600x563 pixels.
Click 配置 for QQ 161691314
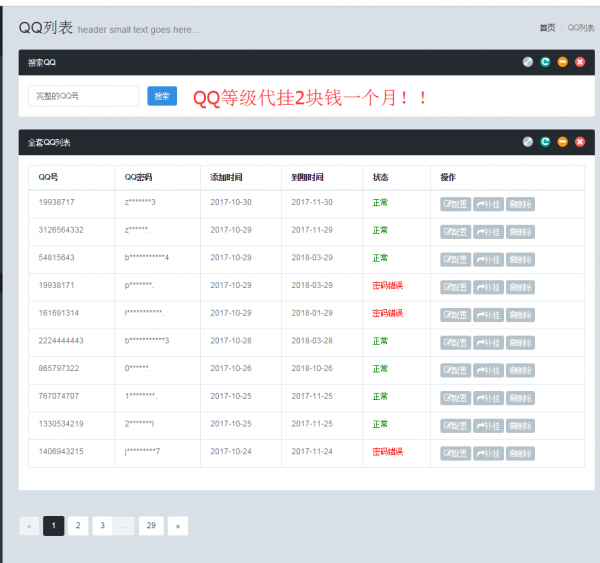(x=455, y=315)
